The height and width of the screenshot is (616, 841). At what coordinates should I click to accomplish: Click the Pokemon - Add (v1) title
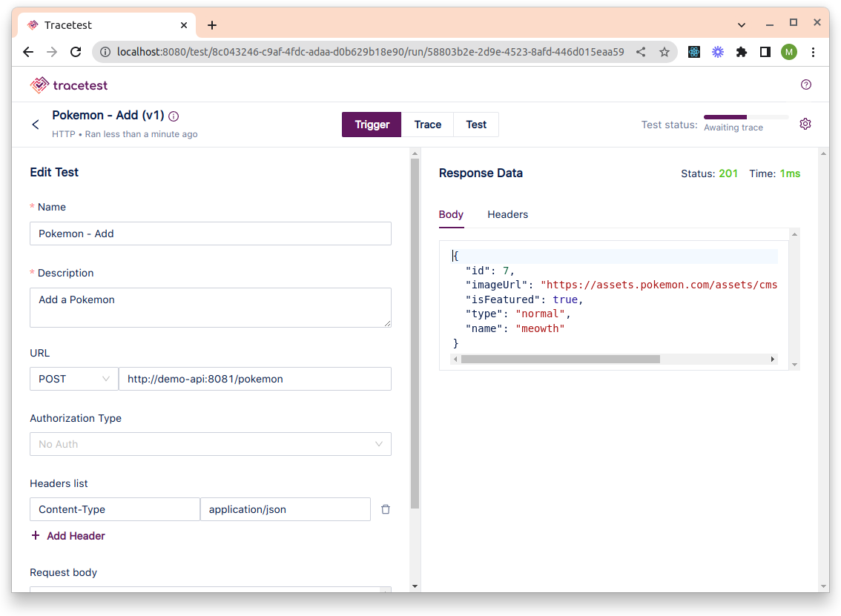point(108,115)
